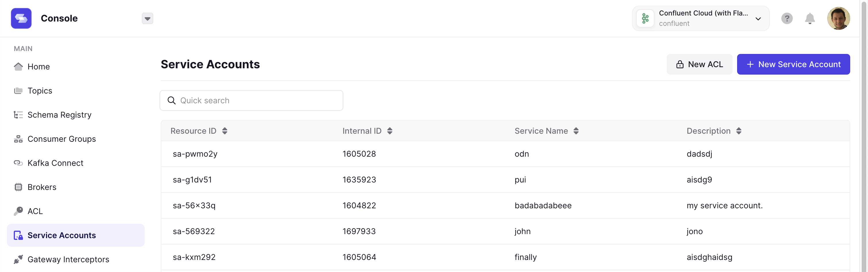Image resolution: width=868 pixels, height=272 pixels.
Task: Sort by Resource ID column
Action: tap(225, 131)
